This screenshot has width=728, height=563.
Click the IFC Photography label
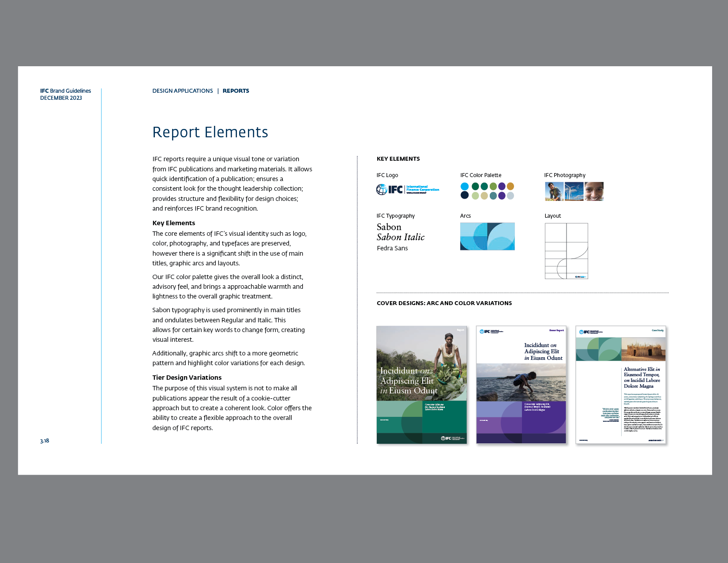[565, 175]
